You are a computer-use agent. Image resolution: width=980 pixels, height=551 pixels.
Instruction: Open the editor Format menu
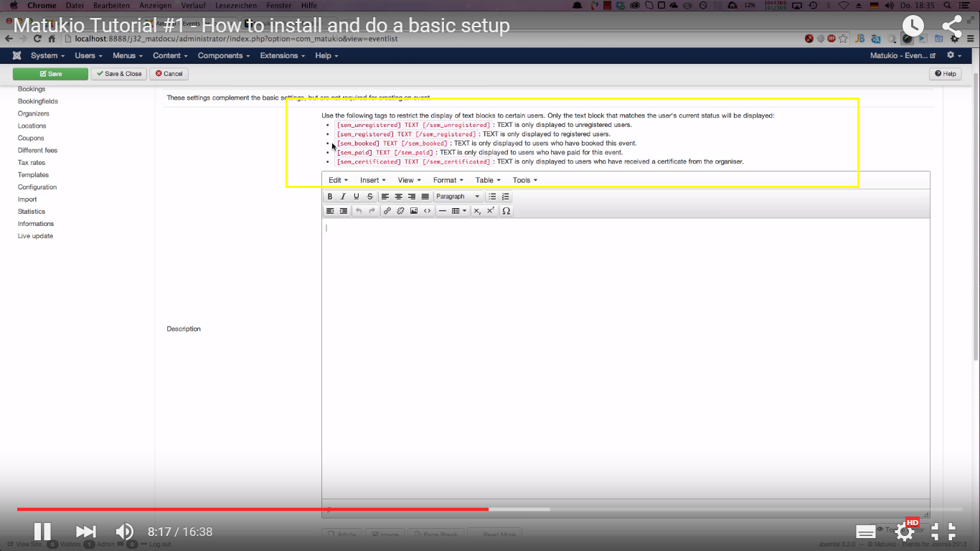tap(448, 180)
